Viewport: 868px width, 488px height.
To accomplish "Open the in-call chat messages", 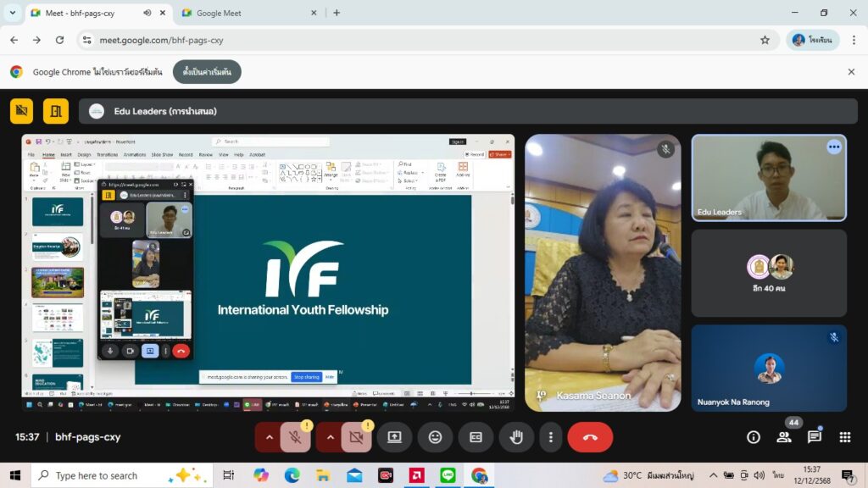I will point(815,437).
